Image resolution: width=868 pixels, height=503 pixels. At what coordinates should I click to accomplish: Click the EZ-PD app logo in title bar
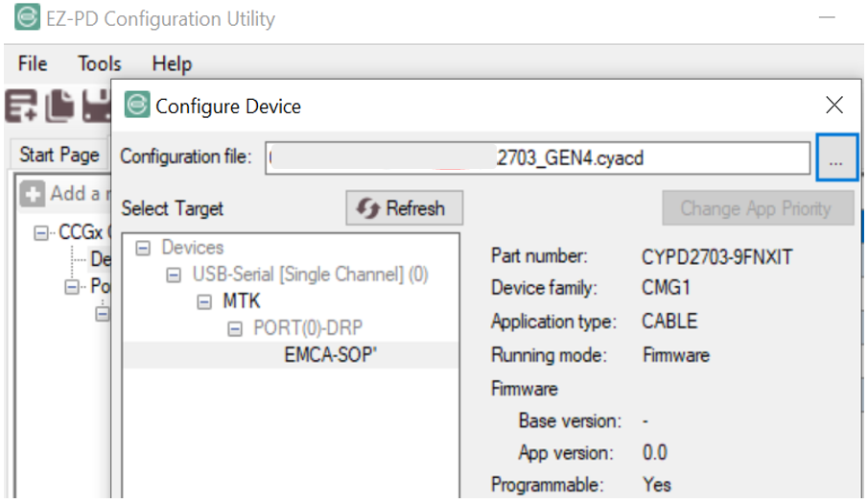click(x=27, y=16)
